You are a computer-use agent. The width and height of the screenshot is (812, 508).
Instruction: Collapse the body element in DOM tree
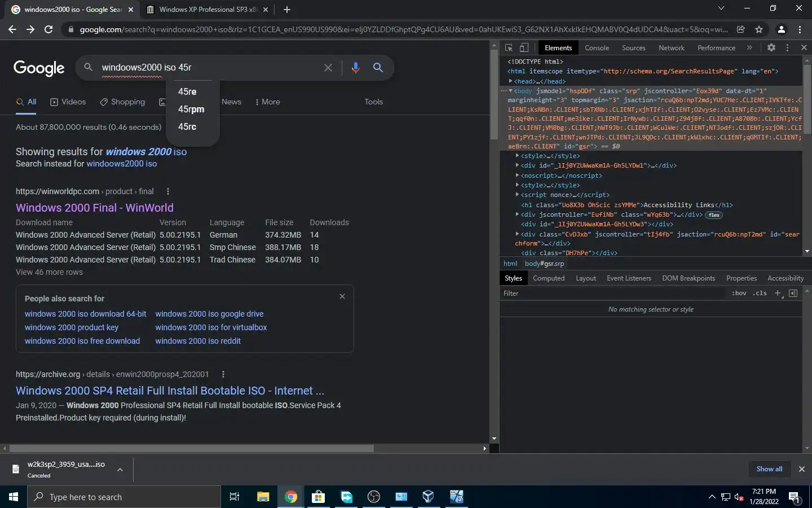tap(511, 91)
